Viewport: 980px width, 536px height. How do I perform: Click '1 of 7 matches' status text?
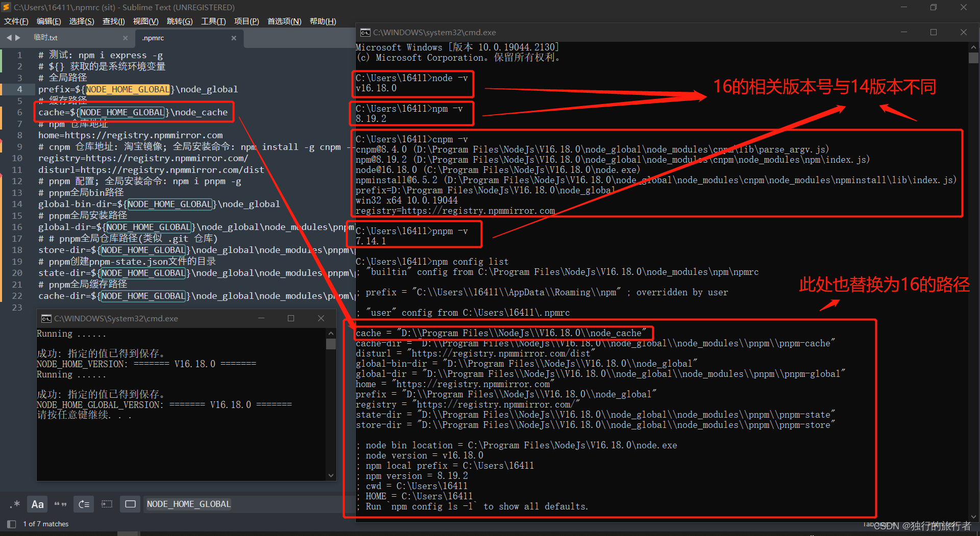pyautogui.click(x=46, y=524)
